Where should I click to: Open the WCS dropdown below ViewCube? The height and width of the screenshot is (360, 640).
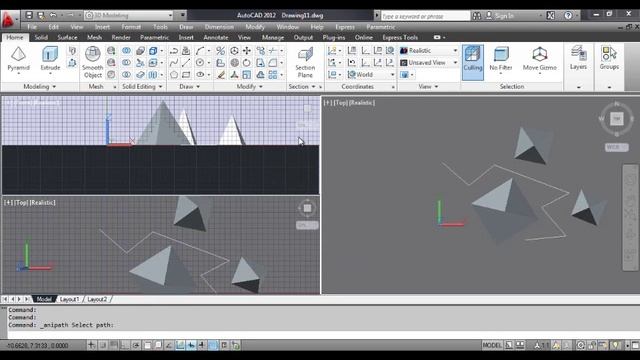tap(616, 147)
